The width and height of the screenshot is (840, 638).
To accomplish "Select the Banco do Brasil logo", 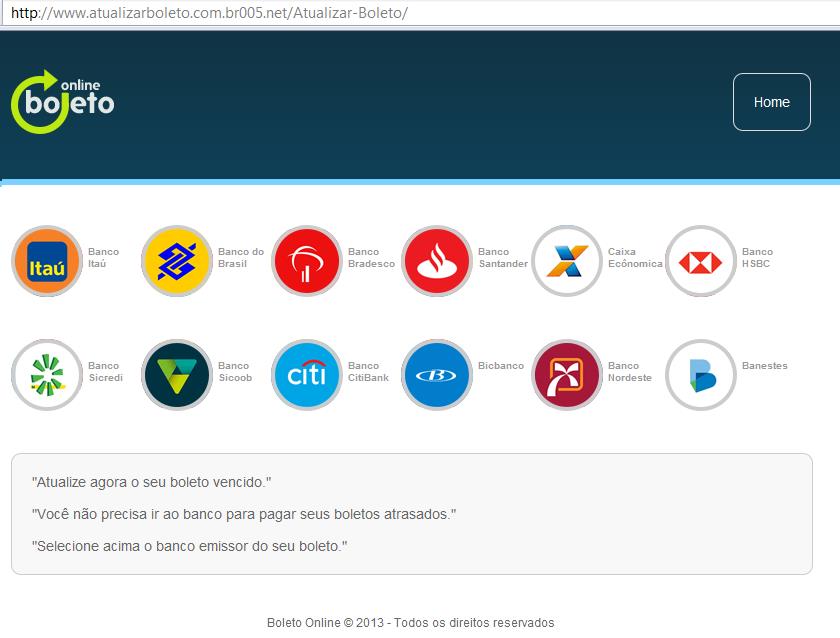I will [177, 261].
